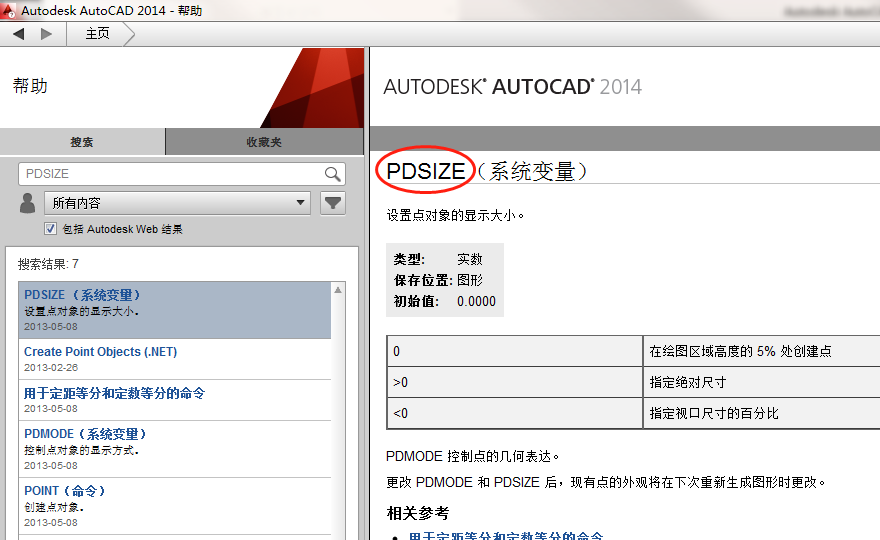
Task: Click the 搜索结果: 7 label
Action: (x=48, y=264)
